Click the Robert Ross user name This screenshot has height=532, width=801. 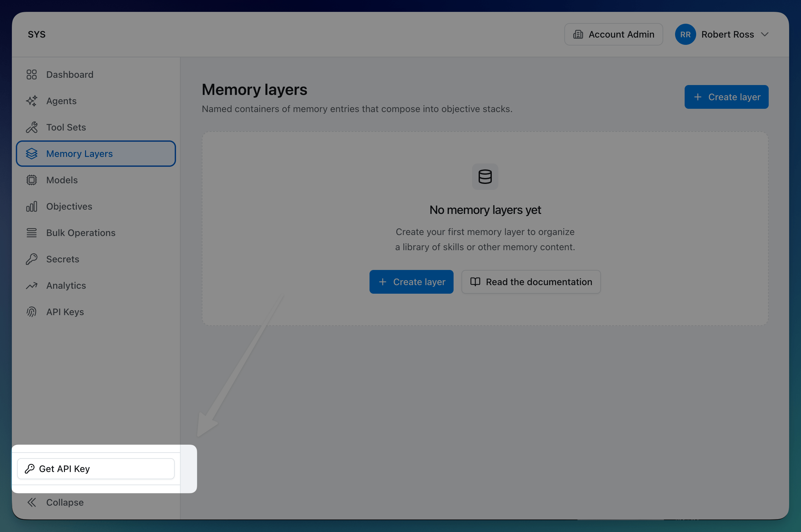click(x=728, y=34)
